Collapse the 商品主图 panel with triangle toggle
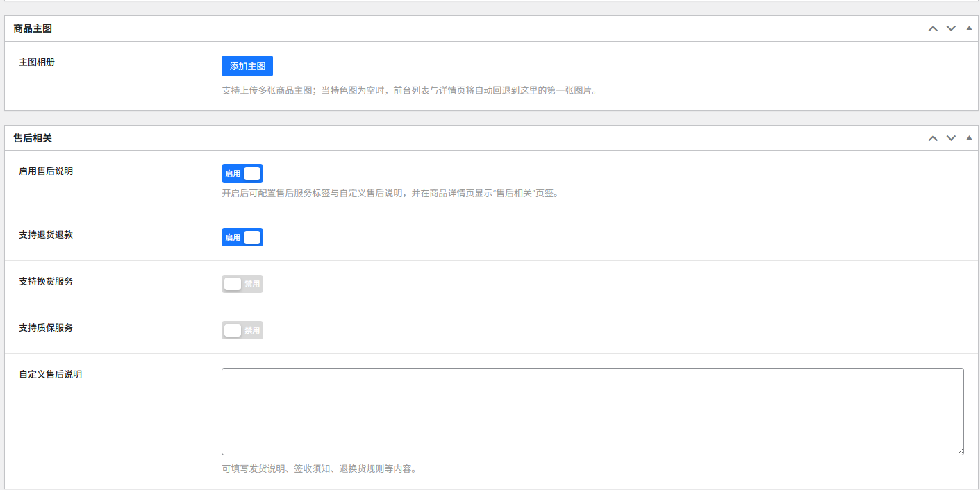This screenshot has height=490, width=980. (969, 28)
